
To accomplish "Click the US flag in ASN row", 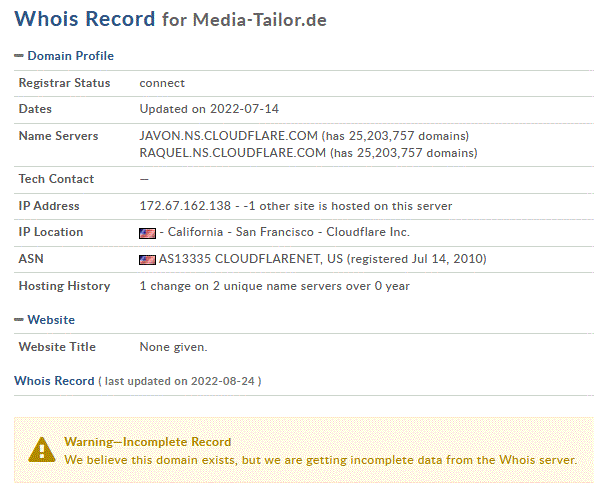I will [x=147, y=260].
